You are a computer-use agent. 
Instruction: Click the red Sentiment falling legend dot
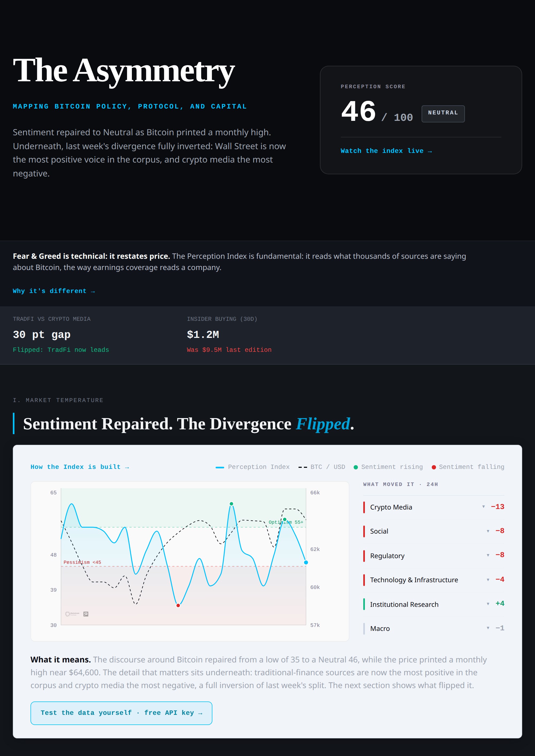click(x=434, y=467)
